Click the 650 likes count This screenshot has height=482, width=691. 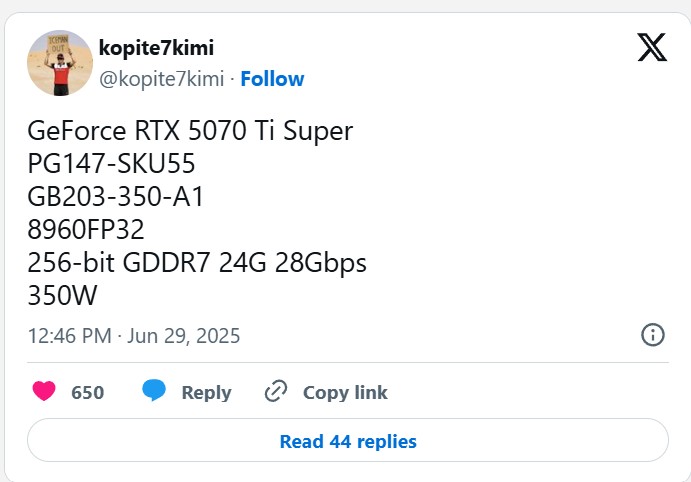88,392
